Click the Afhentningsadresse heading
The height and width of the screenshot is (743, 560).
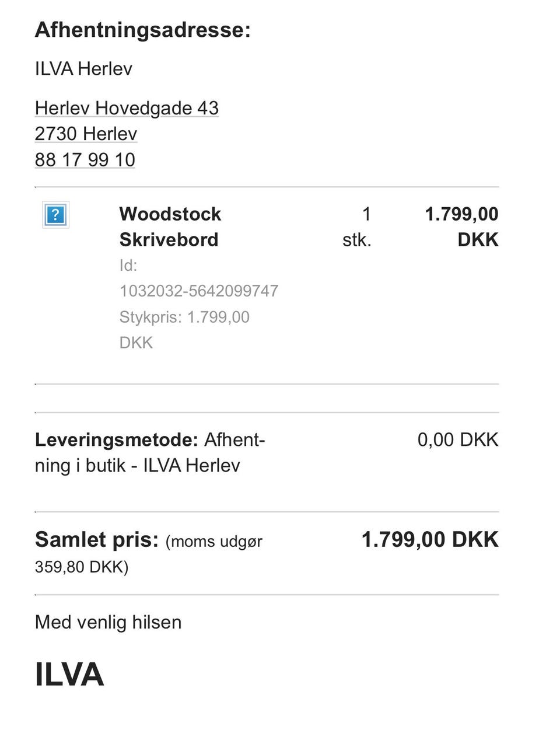point(143,30)
